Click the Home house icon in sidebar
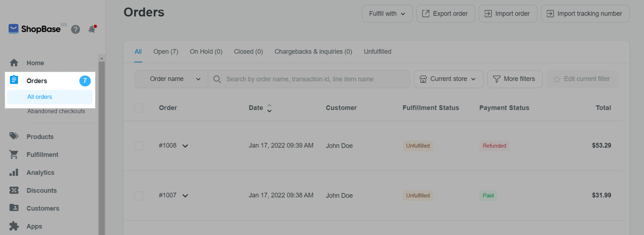 pyautogui.click(x=14, y=63)
